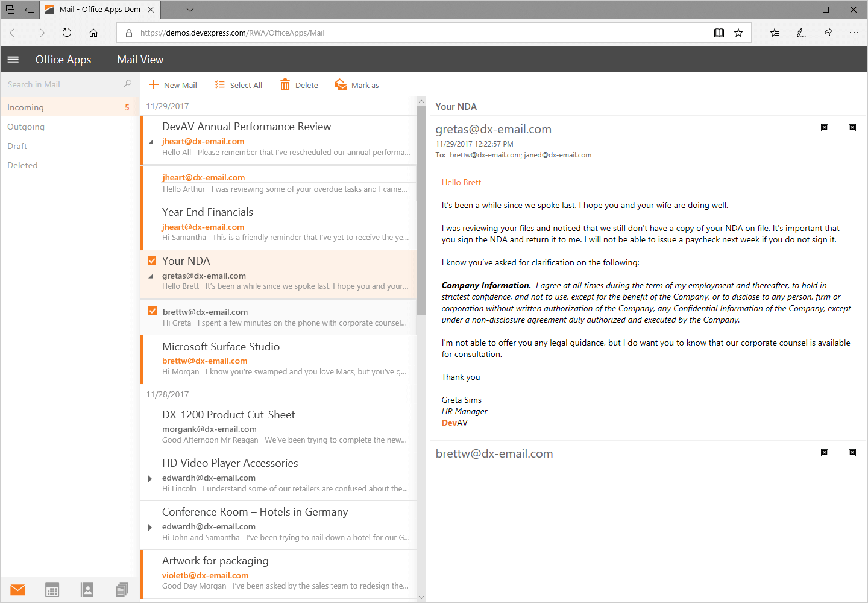Expand the HD Video Player Accessories thread

[149, 479]
